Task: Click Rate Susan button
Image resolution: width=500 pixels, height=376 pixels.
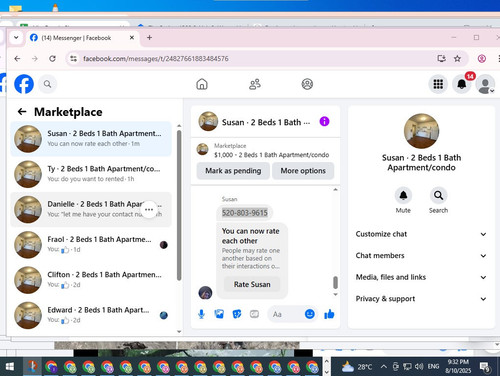Action: click(x=252, y=284)
